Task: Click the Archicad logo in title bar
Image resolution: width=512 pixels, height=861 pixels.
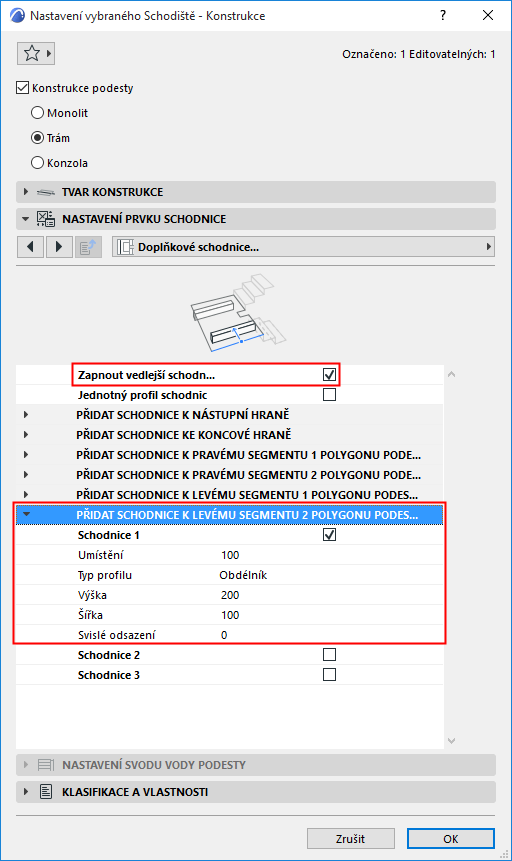Action: (x=17, y=15)
